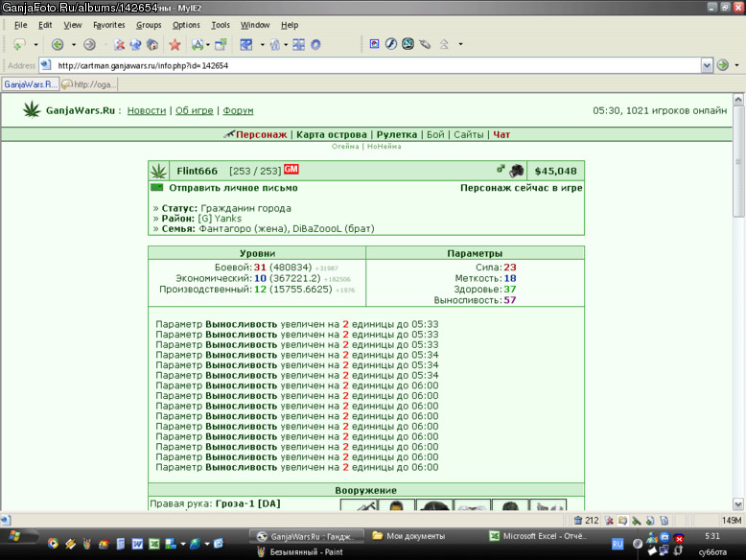
Task: Open the Об игре link
Action: 194,110
